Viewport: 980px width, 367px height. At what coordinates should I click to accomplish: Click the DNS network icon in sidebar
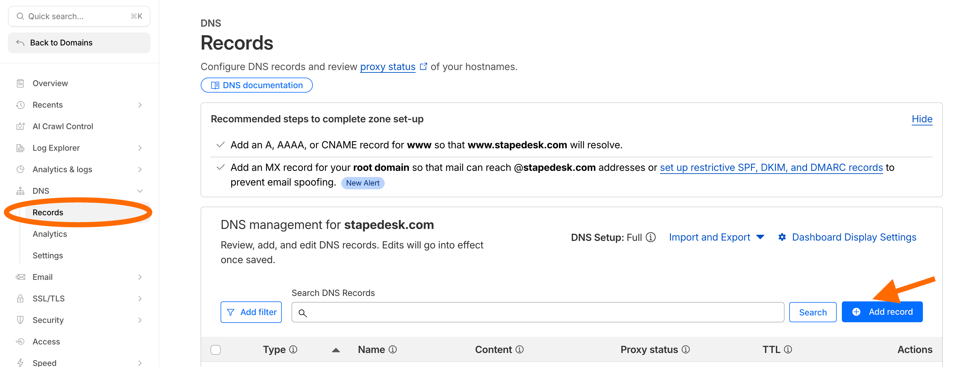[21, 191]
